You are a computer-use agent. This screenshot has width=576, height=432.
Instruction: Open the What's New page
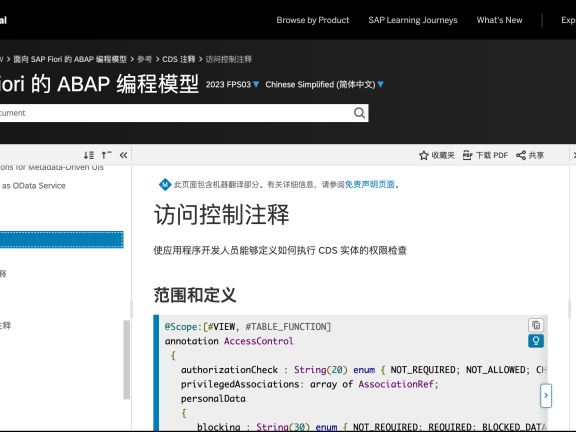[x=499, y=20]
